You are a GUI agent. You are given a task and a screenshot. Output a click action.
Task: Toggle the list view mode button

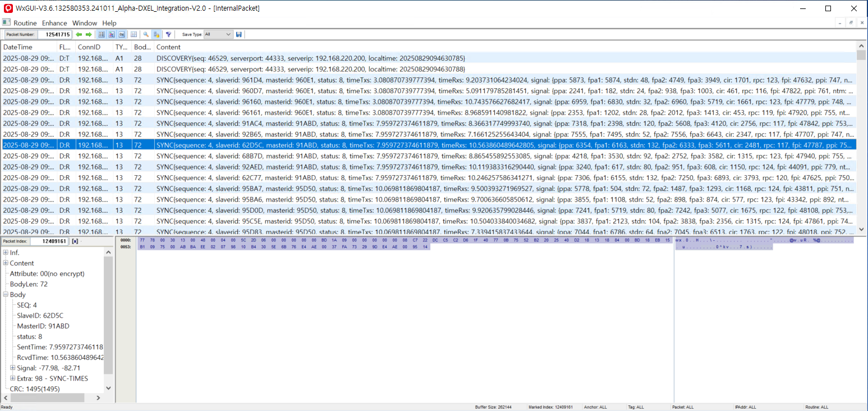click(102, 35)
